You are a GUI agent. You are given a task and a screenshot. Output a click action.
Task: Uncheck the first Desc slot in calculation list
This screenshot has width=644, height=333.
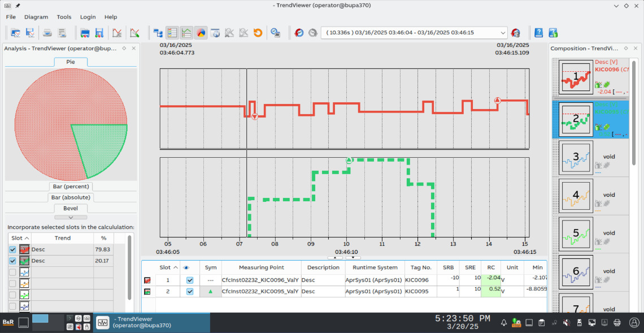tap(12, 249)
